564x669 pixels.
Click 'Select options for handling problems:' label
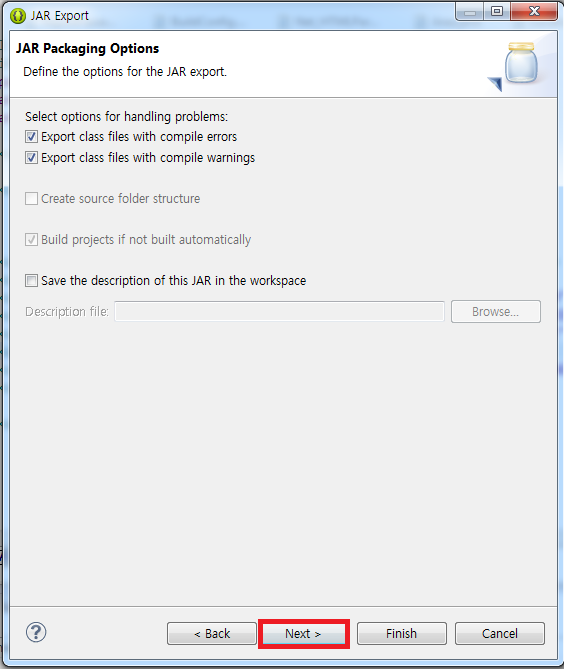127,116
